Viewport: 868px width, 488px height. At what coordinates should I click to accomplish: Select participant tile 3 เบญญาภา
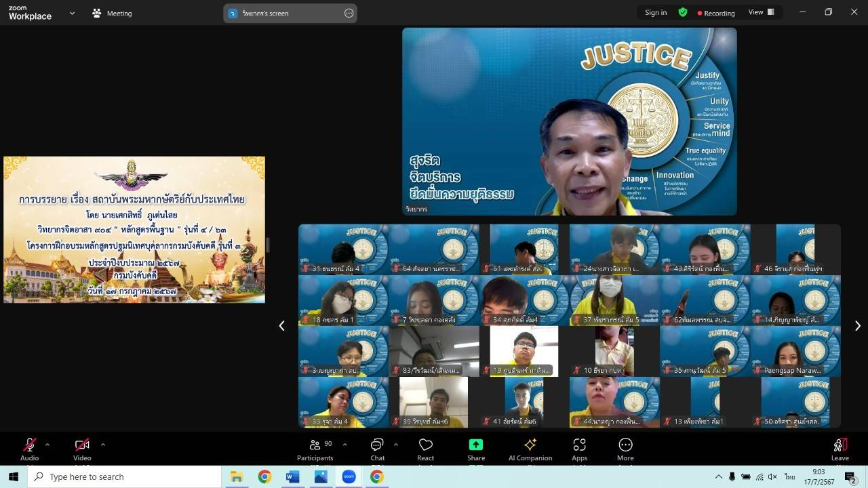[x=344, y=351]
